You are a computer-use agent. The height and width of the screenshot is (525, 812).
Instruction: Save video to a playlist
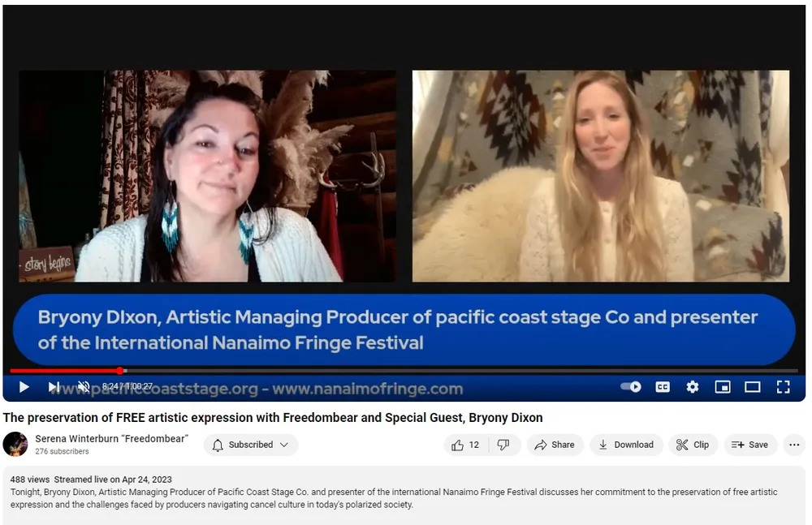(x=750, y=445)
